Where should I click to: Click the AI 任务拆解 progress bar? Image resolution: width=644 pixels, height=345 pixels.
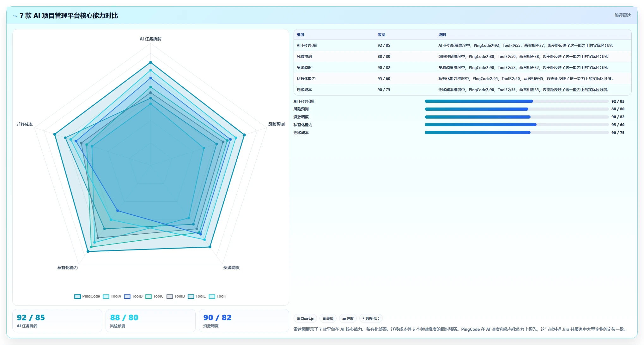pyautogui.click(x=517, y=101)
